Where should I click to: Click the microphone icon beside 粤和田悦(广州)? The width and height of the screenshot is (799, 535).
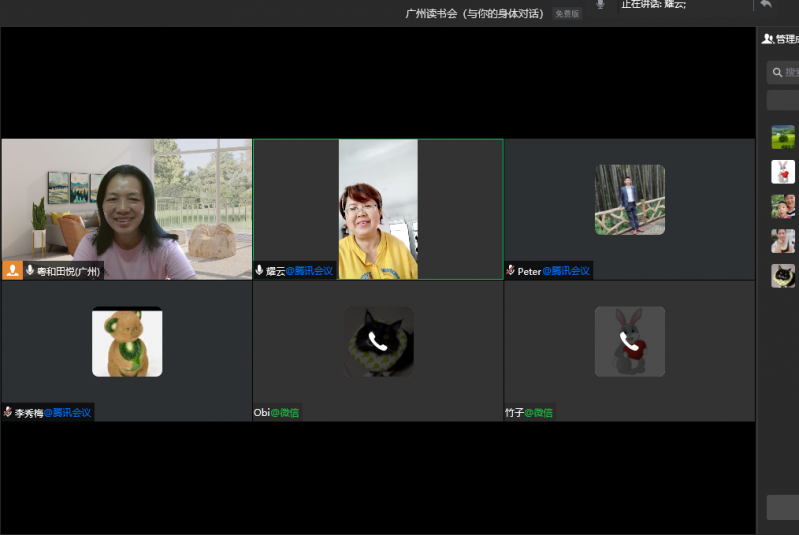30,270
